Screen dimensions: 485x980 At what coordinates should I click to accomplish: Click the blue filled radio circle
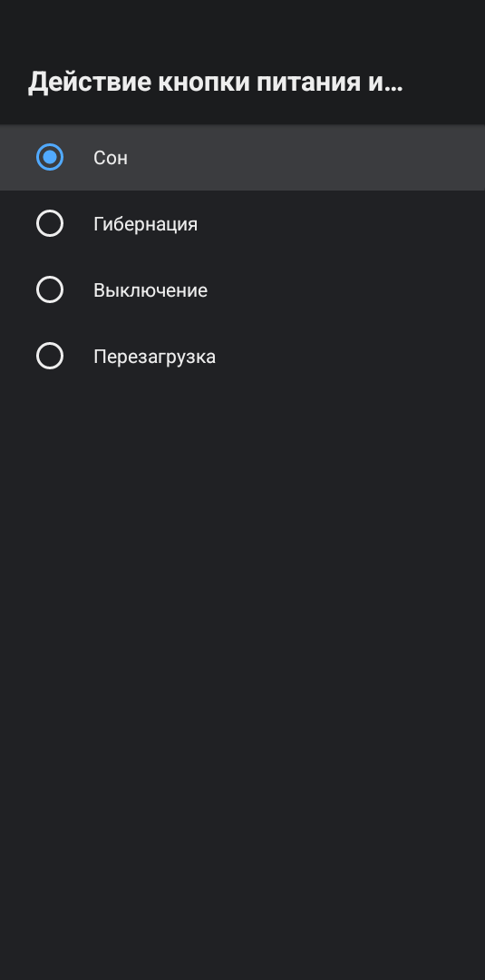(x=50, y=157)
